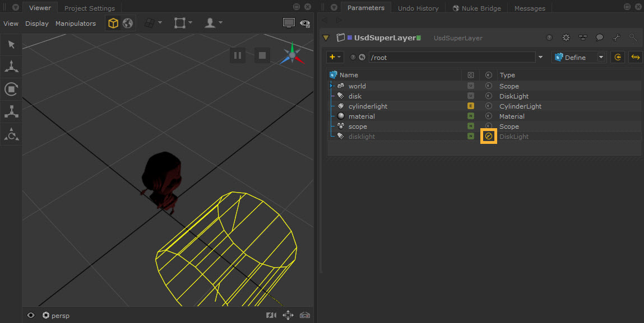This screenshot has width=644, height=323.
Task: Click the globe world mode icon
Action: tap(128, 24)
